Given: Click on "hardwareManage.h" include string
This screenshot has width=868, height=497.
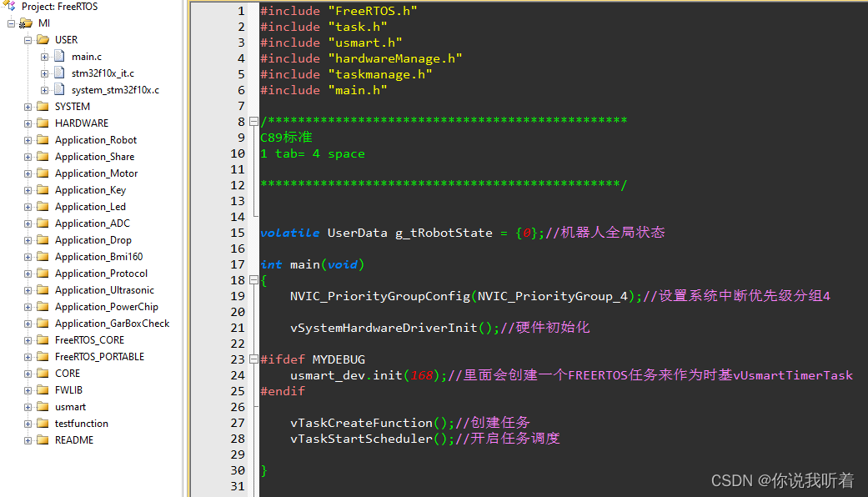Looking at the screenshot, I should (395, 58).
